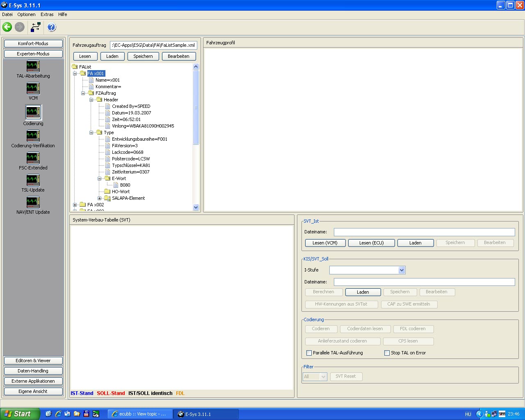Click the KIS/SVT_Soll Dateiname input field

[424, 282]
